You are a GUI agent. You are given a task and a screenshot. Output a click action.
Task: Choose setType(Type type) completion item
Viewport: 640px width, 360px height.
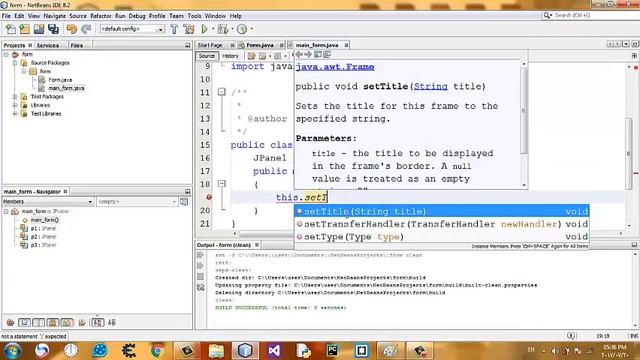(x=442, y=237)
